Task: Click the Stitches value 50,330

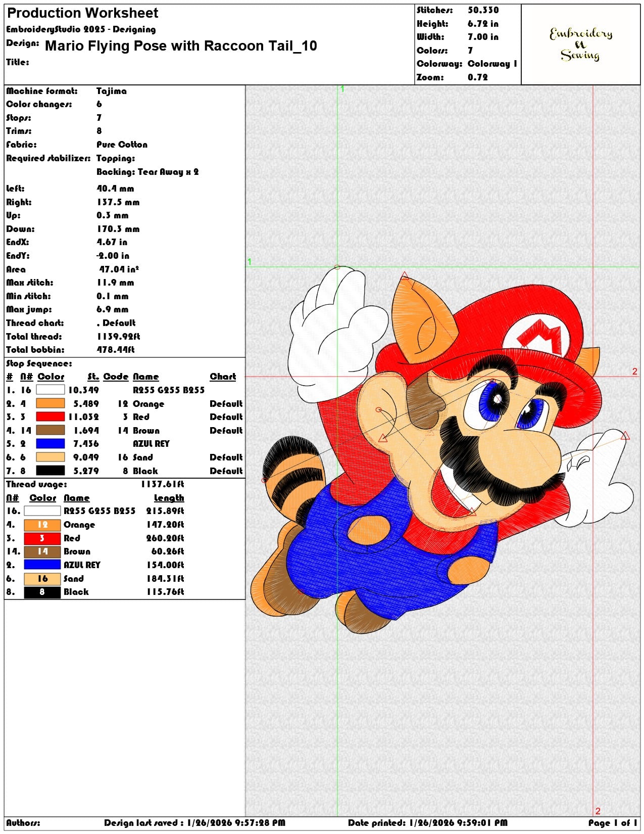Action: tap(483, 10)
